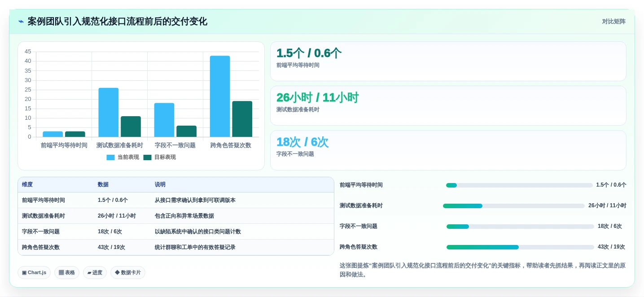Click the 字段不一致问题 progress bar
The image size is (644, 297).
[520, 227]
